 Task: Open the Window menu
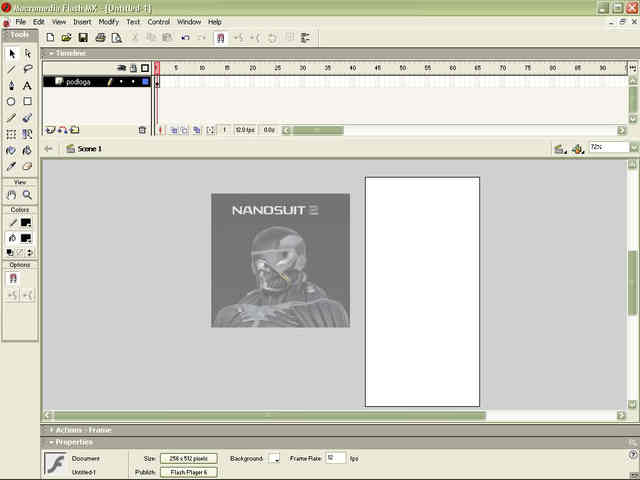point(189,22)
